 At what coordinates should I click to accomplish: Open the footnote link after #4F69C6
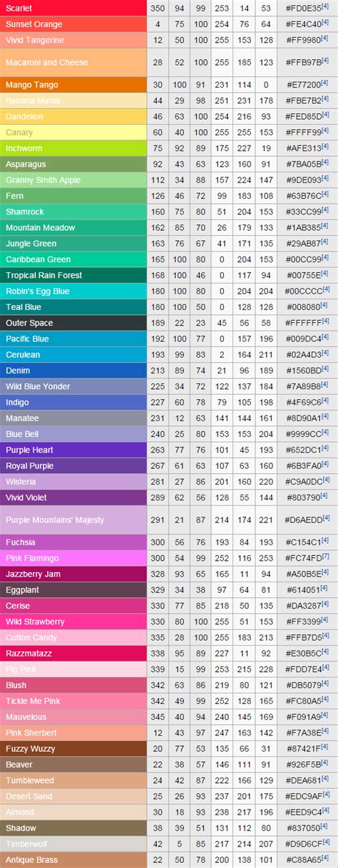(325, 401)
